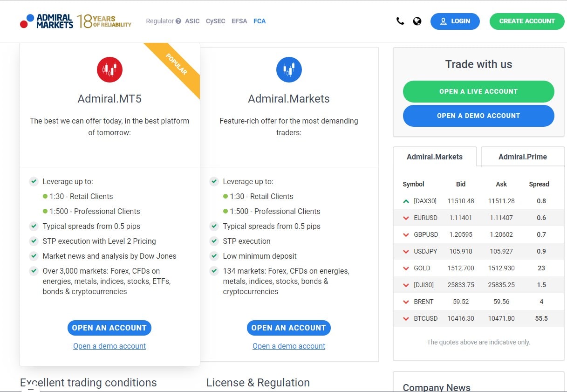This screenshot has width=567, height=392.
Task: Click the red down arrow beside EURUSD
Action: click(x=406, y=218)
